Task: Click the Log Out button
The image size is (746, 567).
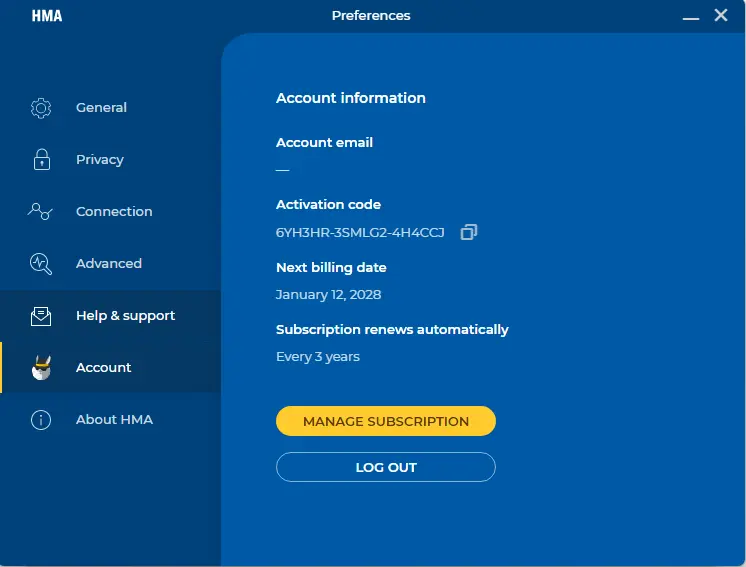Action: tap(386, 467)
